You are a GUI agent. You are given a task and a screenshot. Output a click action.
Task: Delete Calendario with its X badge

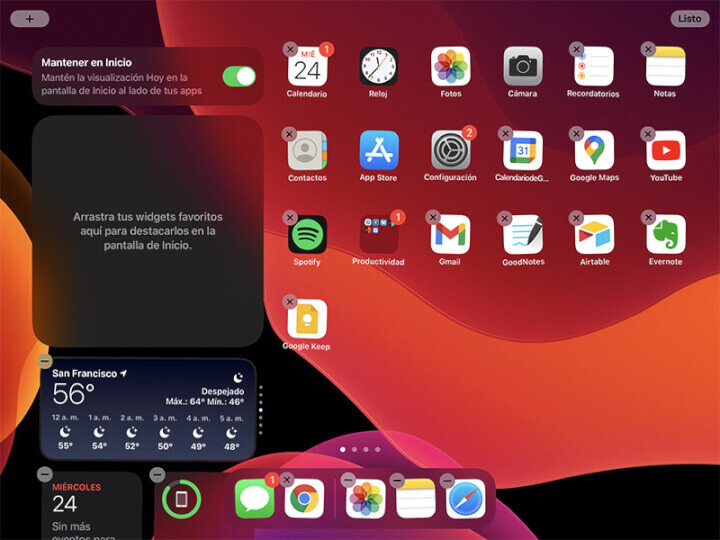point(290,49)
